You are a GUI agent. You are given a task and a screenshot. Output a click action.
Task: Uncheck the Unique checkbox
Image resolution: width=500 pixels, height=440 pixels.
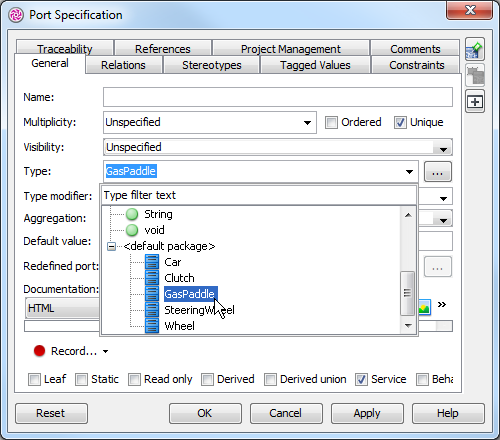(x=400, y=122)
